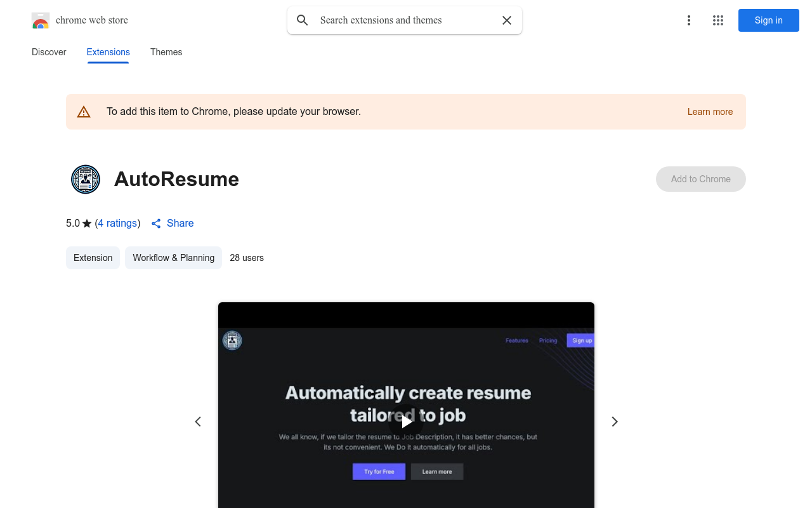This screenshot has height=508, width=812.
Task: Click Sign up in the video preview
Action: [x=580, y=340]
